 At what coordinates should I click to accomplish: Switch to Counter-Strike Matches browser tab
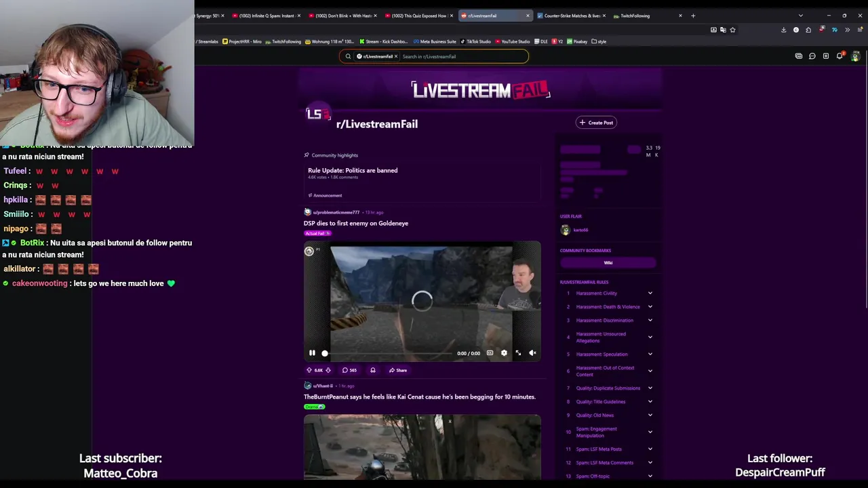coord(572,16)
